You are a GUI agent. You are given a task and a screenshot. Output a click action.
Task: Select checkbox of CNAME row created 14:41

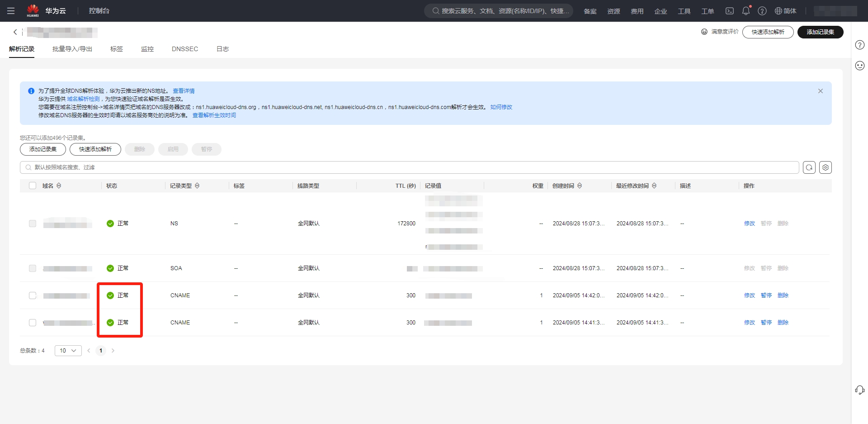coord(33,323)
